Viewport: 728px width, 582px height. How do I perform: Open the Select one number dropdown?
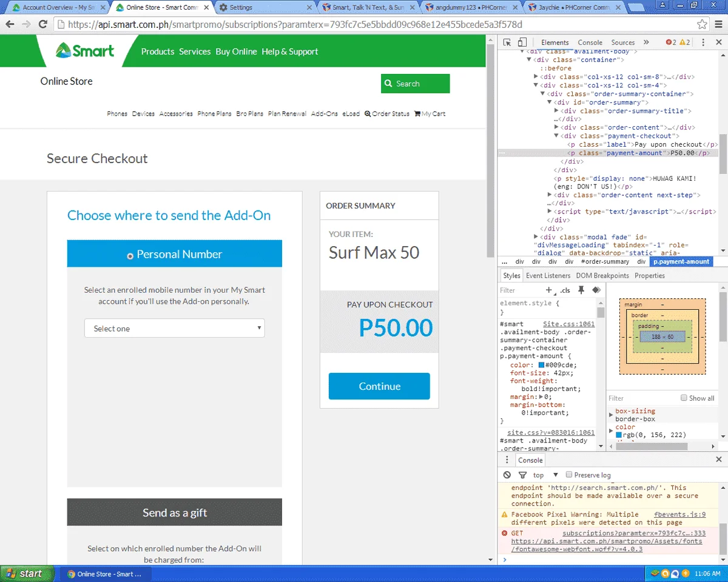tap(175, 329)
